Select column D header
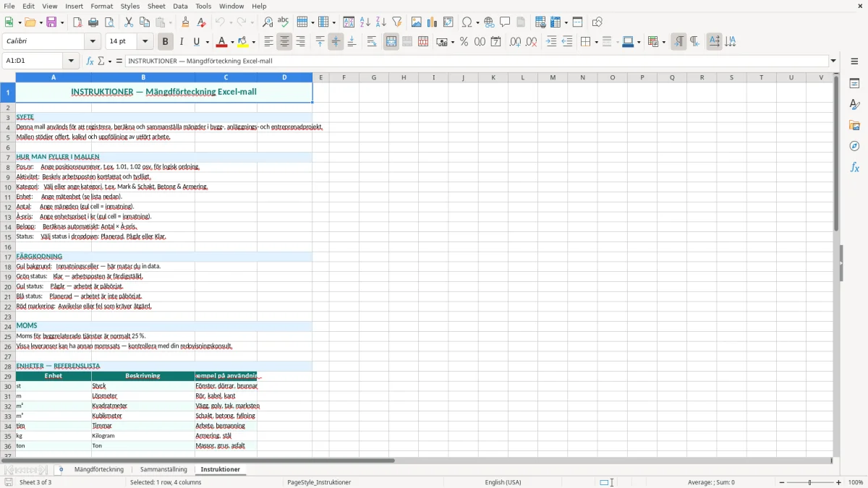The height and width of the screenshot is (488, 868). coord(284,77)
